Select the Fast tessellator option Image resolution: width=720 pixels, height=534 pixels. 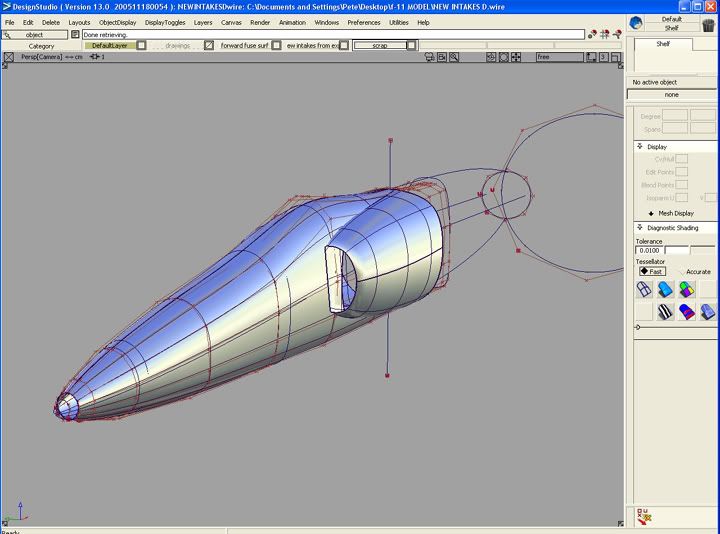(x=651, y=271)
